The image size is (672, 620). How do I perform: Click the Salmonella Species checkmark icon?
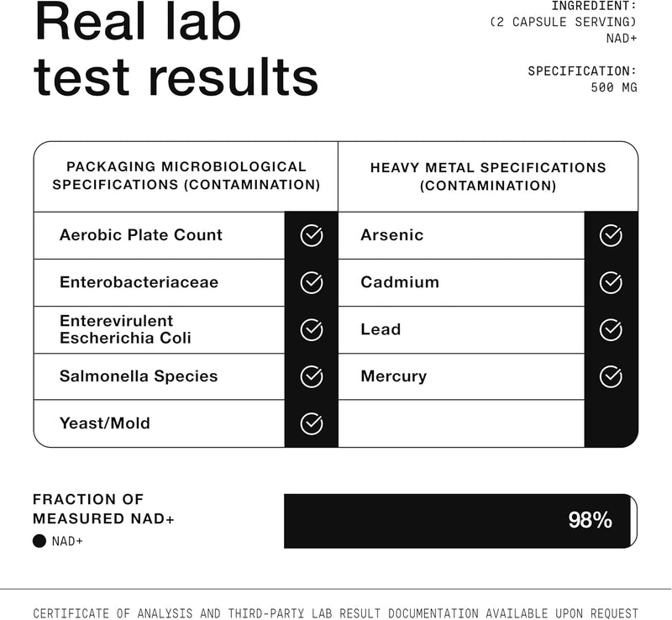[312, 376]
